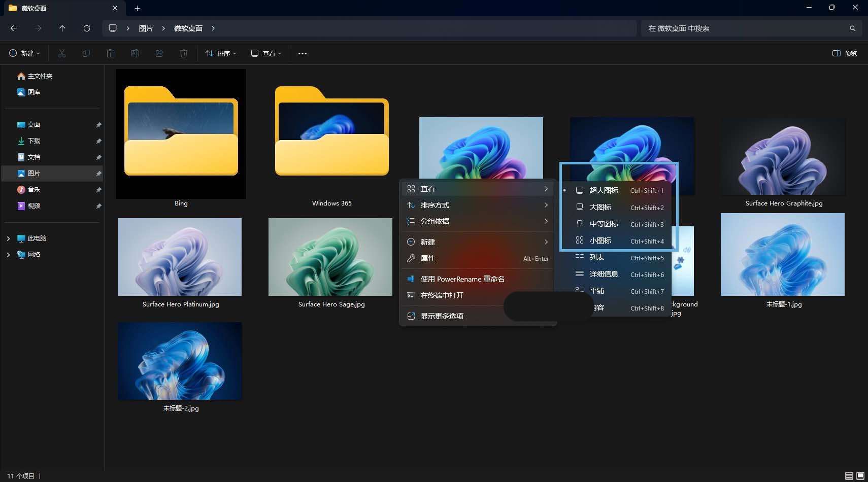Select the Cut icon in the toolbar
Screen dimensions: 868x482
pos(62,53)
